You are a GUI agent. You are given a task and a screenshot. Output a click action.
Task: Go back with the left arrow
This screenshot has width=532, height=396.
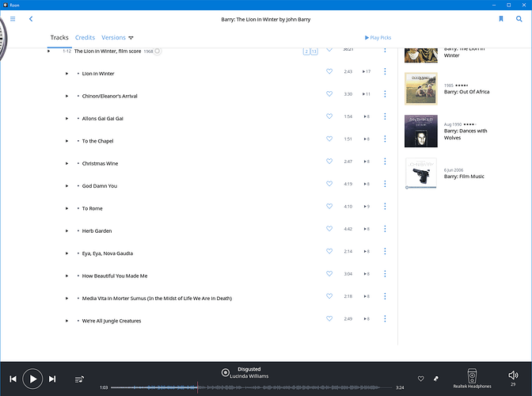click(31, 19)
